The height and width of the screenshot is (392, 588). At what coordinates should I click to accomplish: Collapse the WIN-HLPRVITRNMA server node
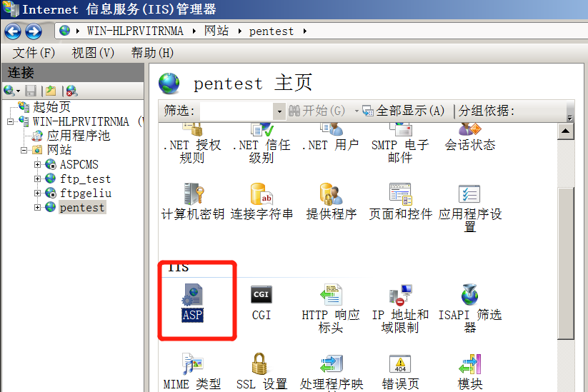(11, 121)
